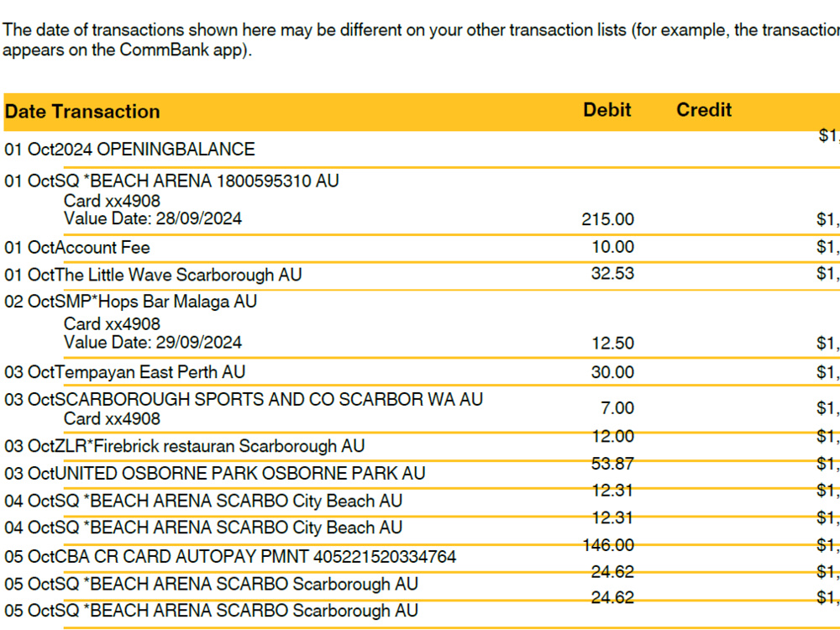Select the 10.00 debit amount

pos(613,247)
